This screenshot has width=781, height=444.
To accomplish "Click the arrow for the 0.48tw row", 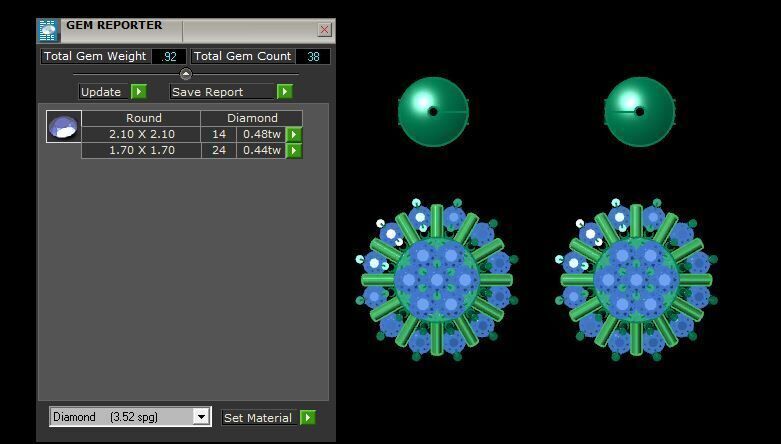I will pos(294,135).
